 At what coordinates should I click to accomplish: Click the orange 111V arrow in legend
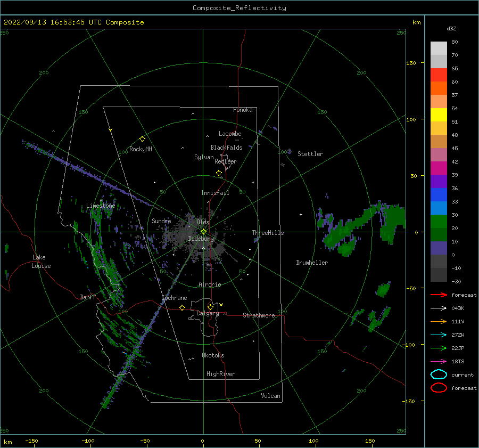tap(439, 321)
